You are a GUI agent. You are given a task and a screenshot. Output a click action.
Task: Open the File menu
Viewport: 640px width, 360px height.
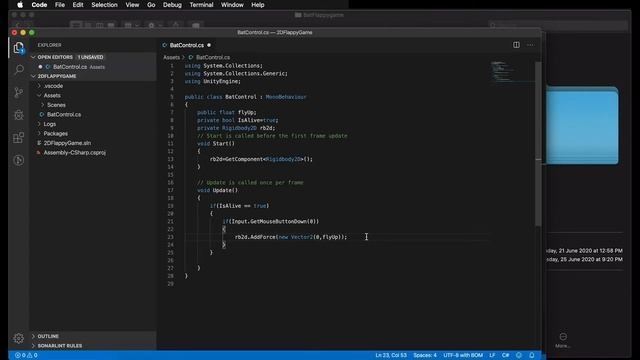point(60,5)
